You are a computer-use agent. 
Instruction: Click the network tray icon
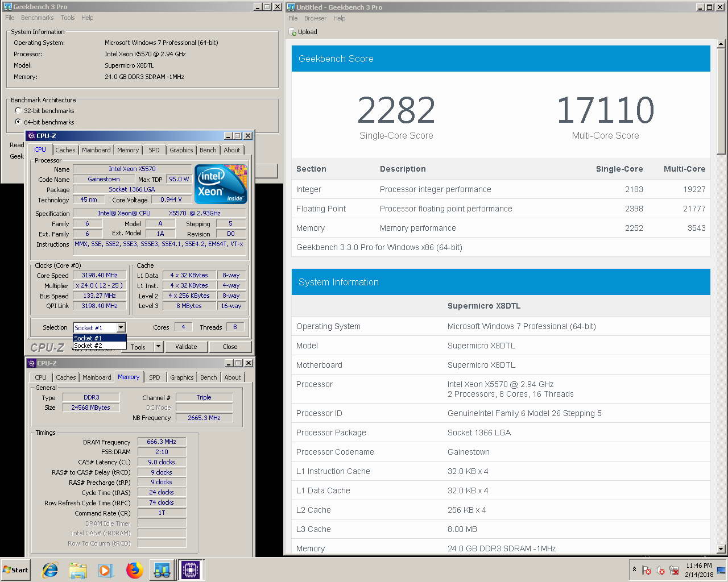pos(675,570)
